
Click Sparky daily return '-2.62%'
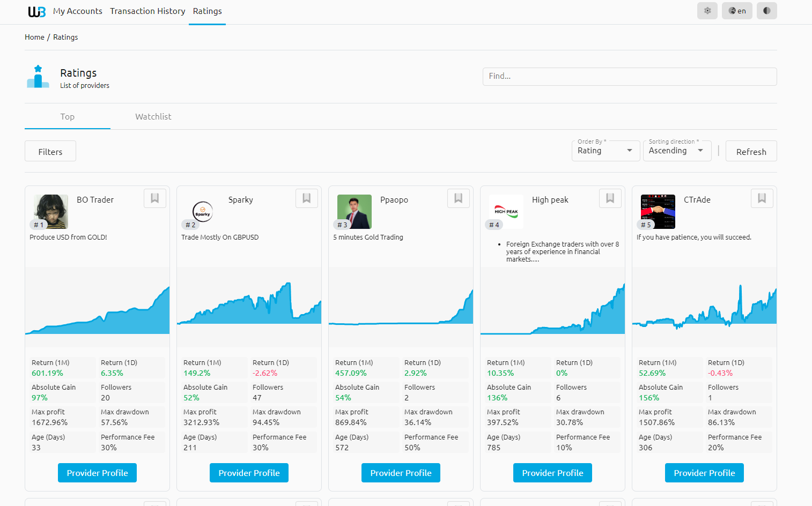click(265, 373)
